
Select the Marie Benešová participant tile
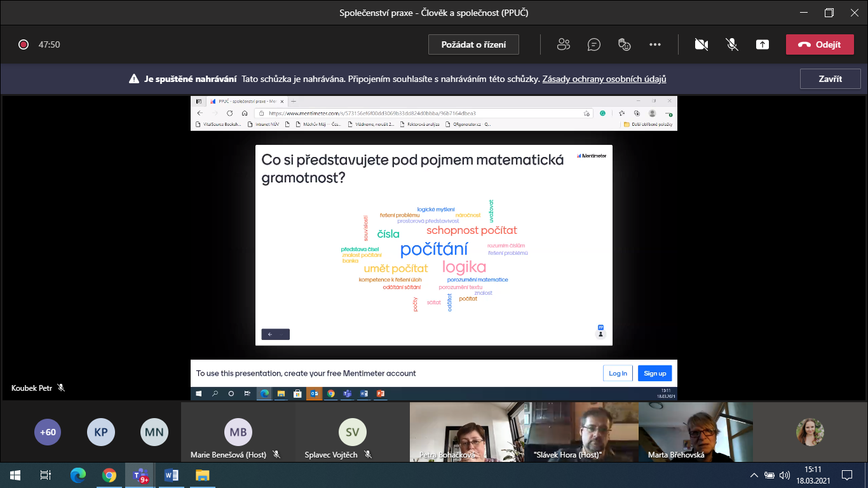point(238,432)
